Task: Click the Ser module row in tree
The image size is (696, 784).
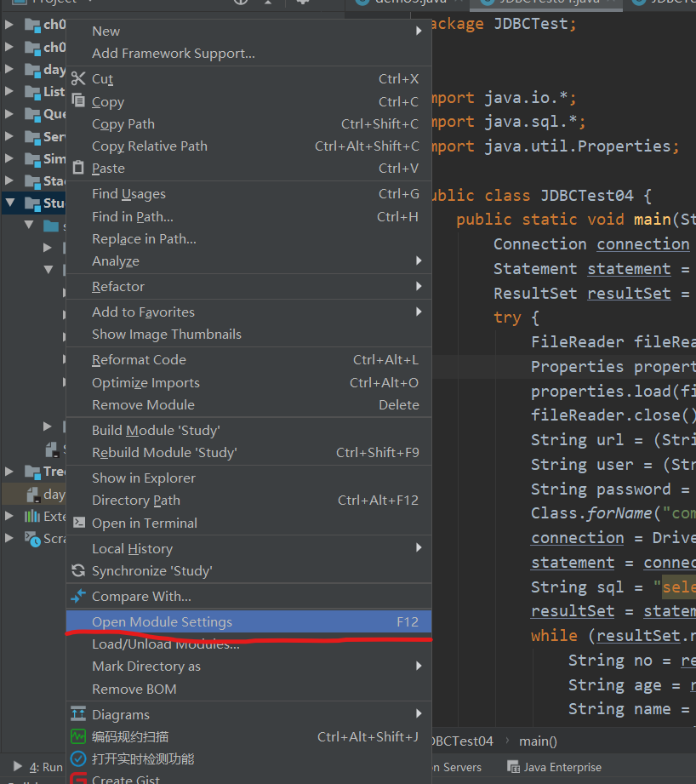Action: [x=34, y=136]
